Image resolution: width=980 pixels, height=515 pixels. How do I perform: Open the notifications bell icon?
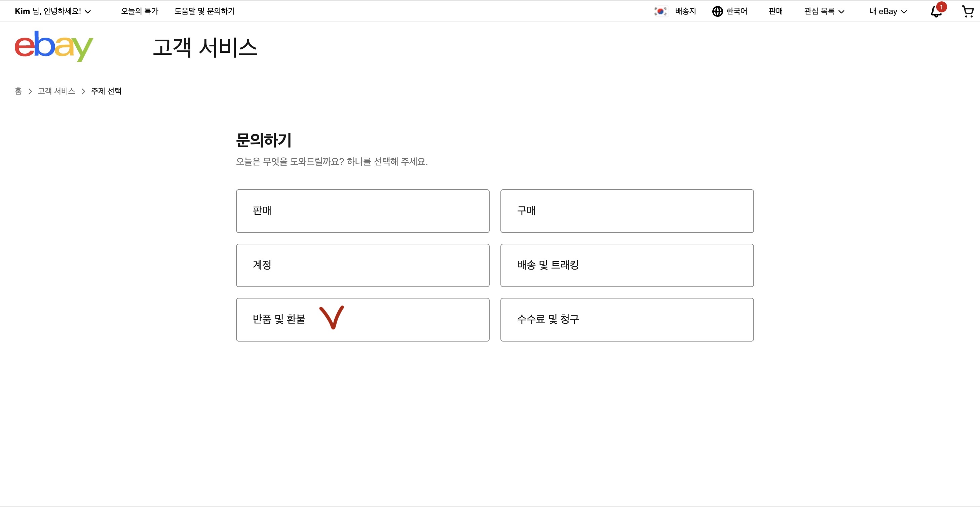(936, 11)
